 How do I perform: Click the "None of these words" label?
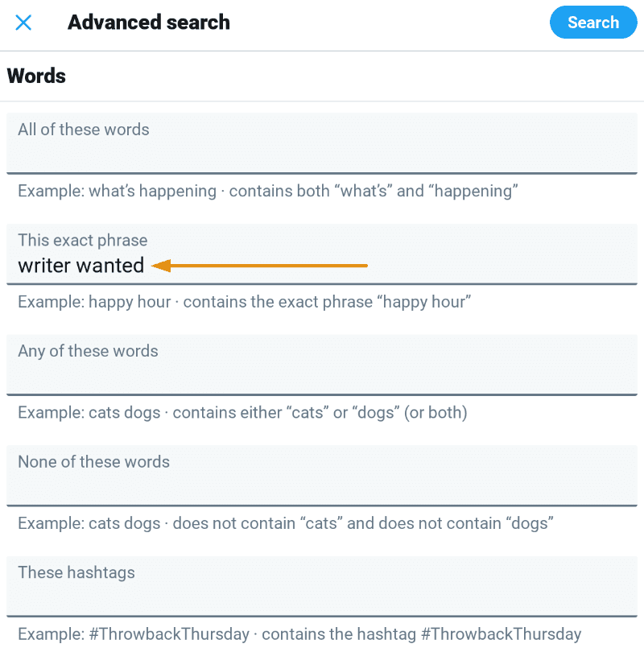(94, 462)
